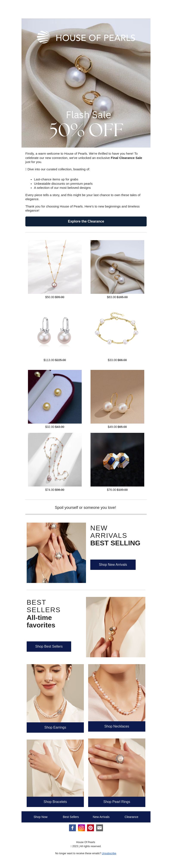Screen dimensions: 172x868
Task: Select New Arrivals in footer menu
Action: [101, 817]
